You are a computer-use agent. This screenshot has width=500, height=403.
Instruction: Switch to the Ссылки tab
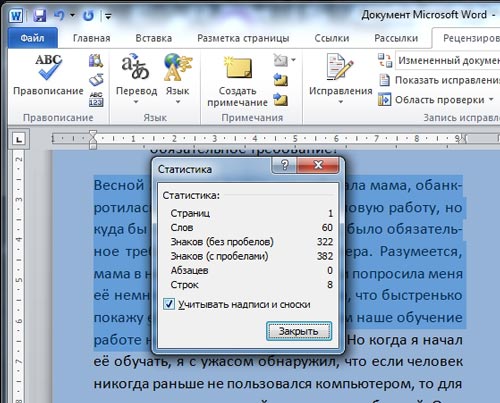pos(332,38)
